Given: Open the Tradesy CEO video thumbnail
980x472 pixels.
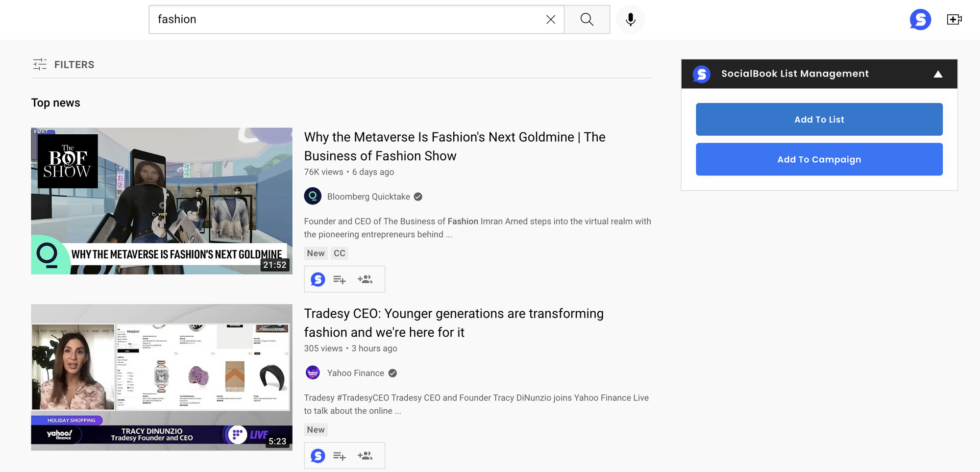Looking at the screenshot, I should pyautogui.click(x=162, y=377).
